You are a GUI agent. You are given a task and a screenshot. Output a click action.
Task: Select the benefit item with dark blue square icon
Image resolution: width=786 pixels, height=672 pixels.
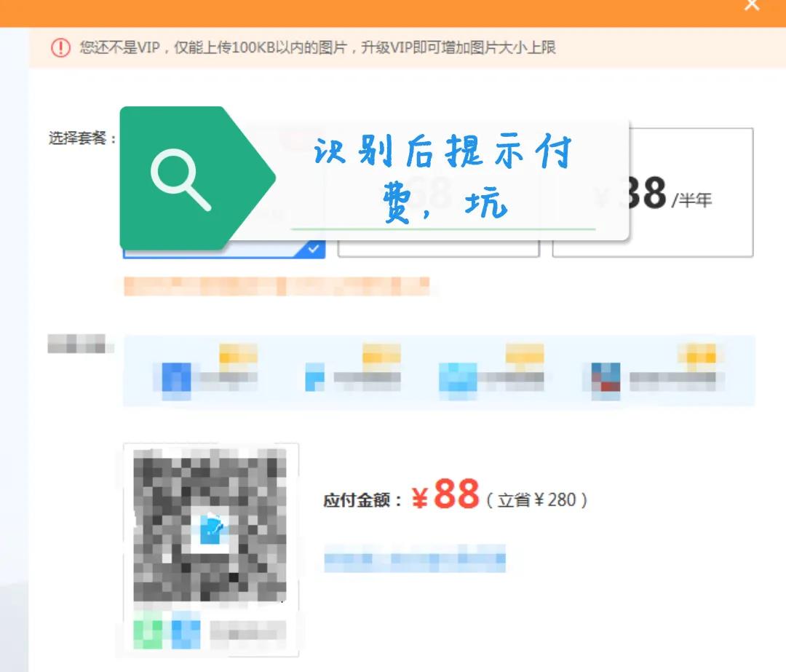[x=205, y=371]
